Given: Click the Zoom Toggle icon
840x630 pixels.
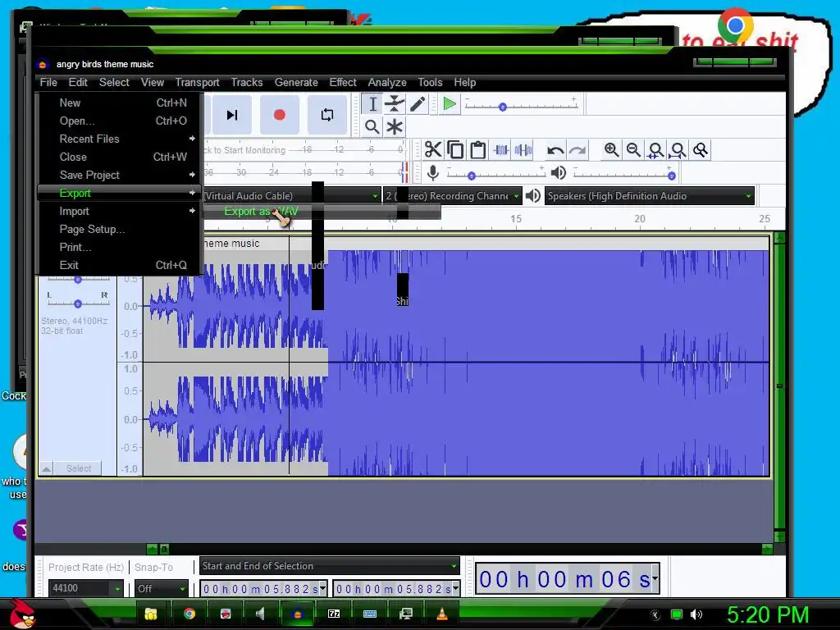Looking at the screenshot, I should tap(701, 150).
